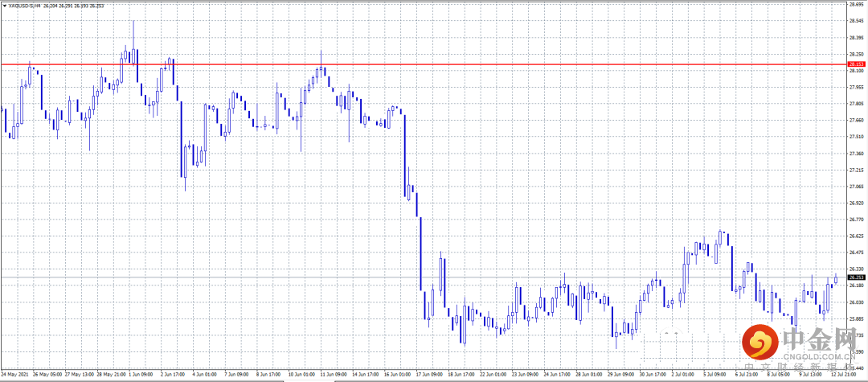The width and height of the screenshot is (868, 382).
Task: Click the 26.625 price on the scale
Action: [856, 236]
